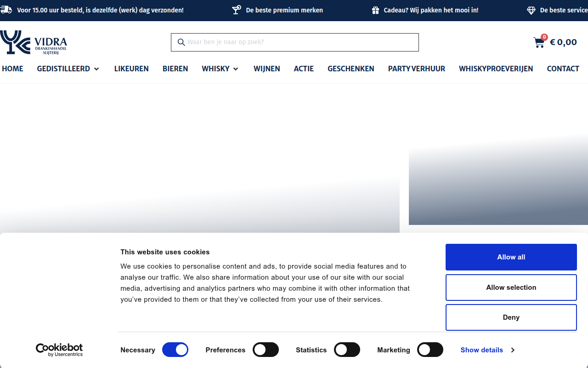This screenshot has width=588, height=368.
Task: Click the 'This website uses cookies' heading
Action: [x=165, y=252]
